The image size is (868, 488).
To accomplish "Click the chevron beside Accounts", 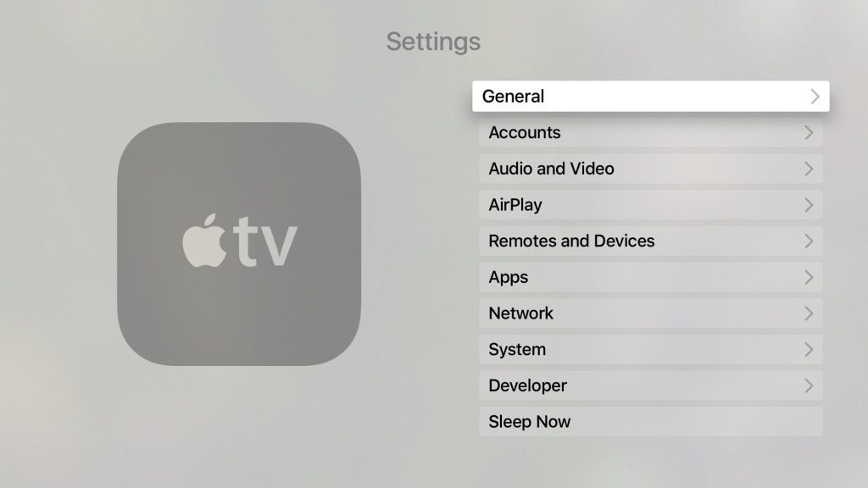I will (x=809, y=133).
